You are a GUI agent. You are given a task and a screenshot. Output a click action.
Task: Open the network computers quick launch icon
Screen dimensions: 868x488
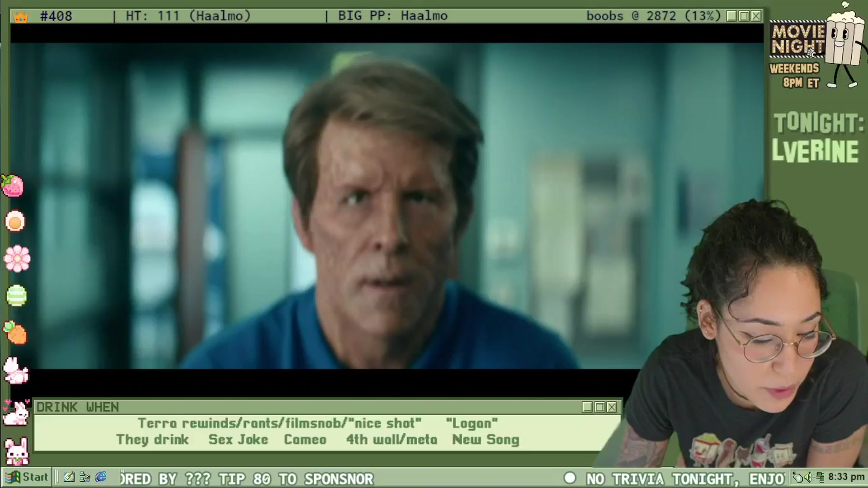pos(85,477)
